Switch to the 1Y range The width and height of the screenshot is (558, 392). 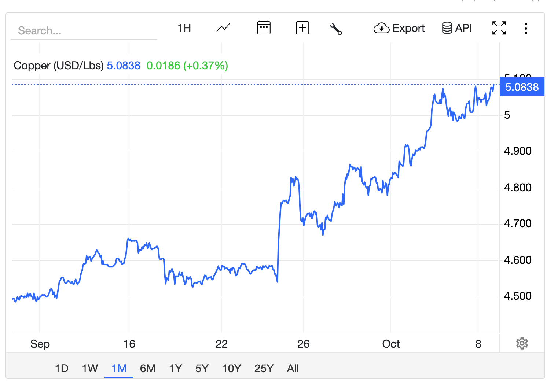point(176,368)
